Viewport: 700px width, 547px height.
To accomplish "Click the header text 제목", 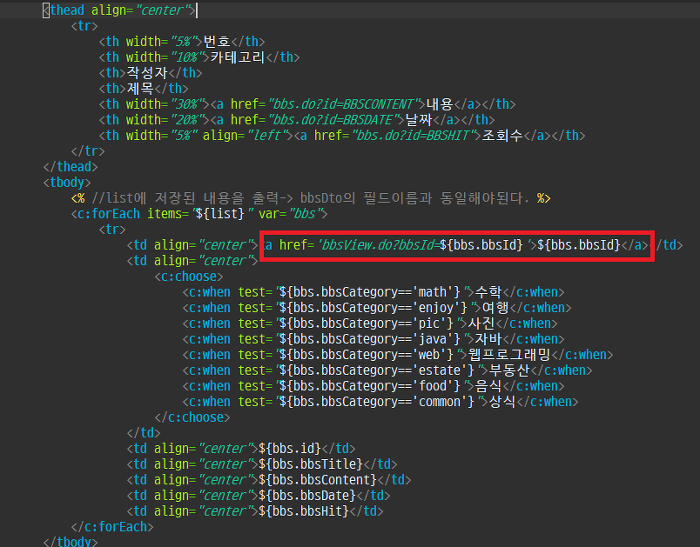I will (x=140, y=88).
